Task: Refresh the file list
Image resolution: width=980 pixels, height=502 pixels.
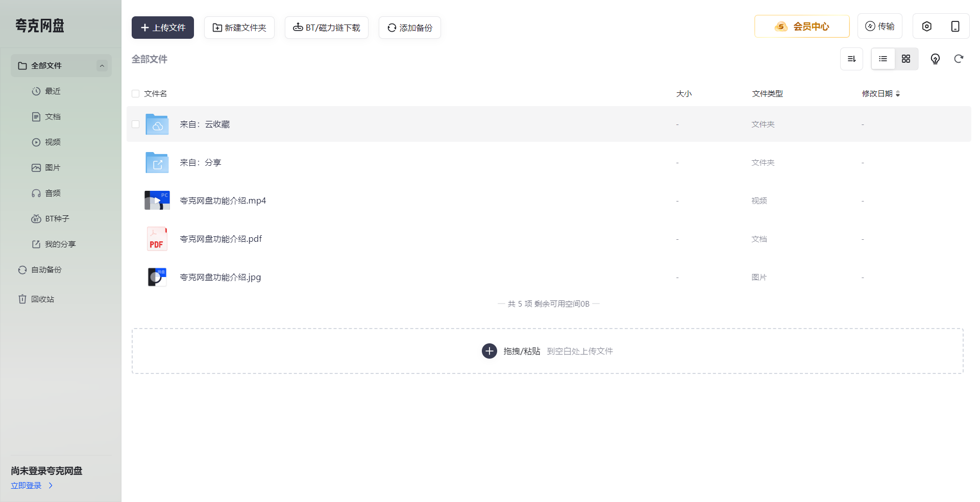Action: tap(959, 59)
